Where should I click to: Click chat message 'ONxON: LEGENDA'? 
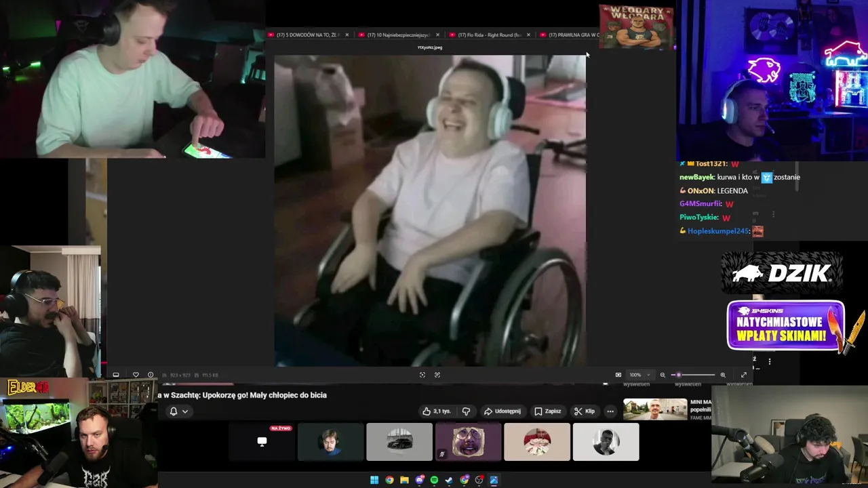714,190
